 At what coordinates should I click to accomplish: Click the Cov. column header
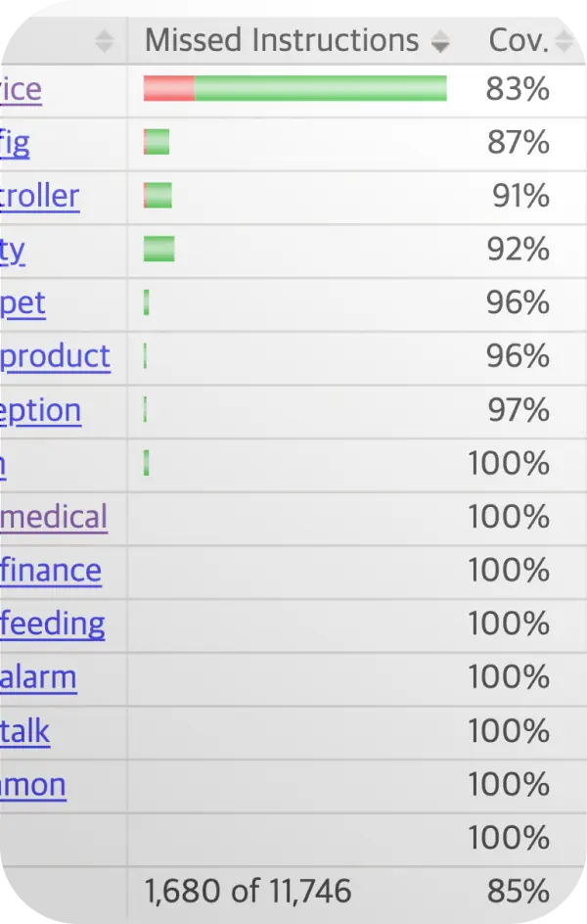click(519, 41)
